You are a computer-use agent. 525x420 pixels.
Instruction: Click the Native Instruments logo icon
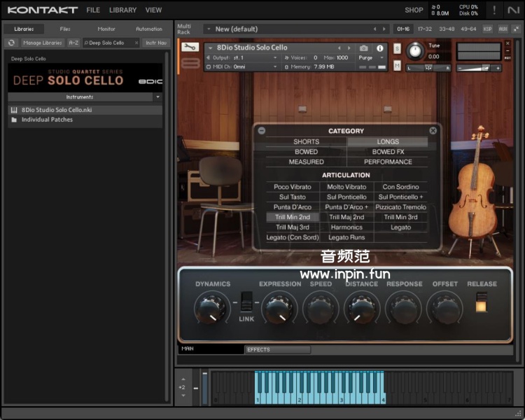click(514, 10)
